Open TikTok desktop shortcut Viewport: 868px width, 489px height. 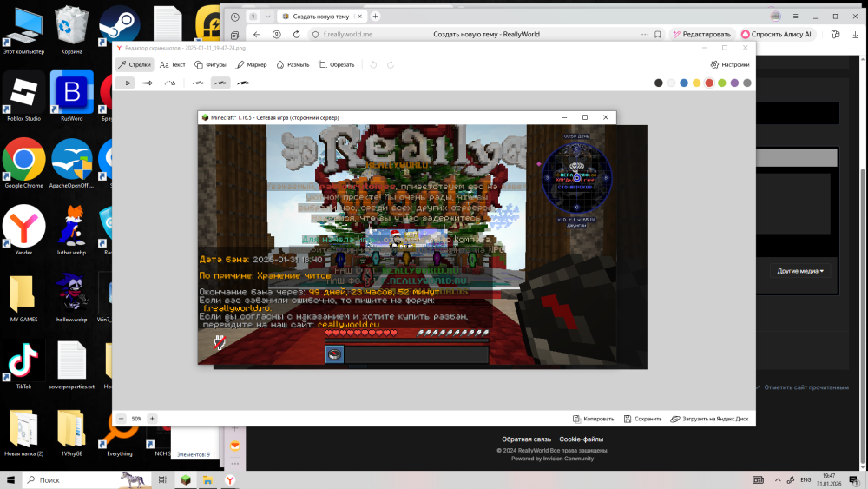23,365
